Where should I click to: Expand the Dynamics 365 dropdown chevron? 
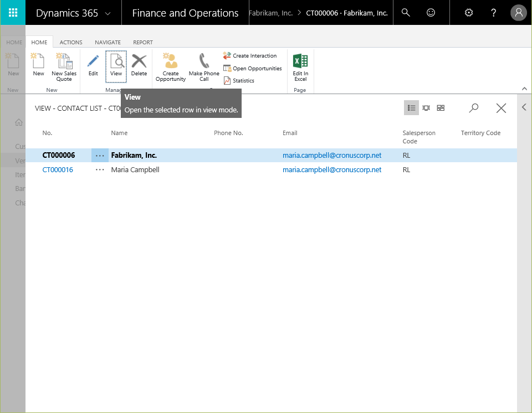coord(108,13)
